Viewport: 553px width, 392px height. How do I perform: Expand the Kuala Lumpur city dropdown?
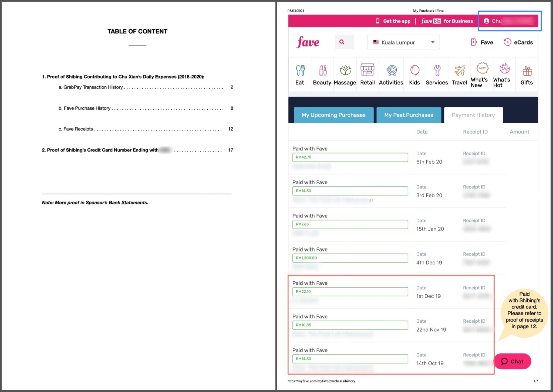[x=403, y=42]
